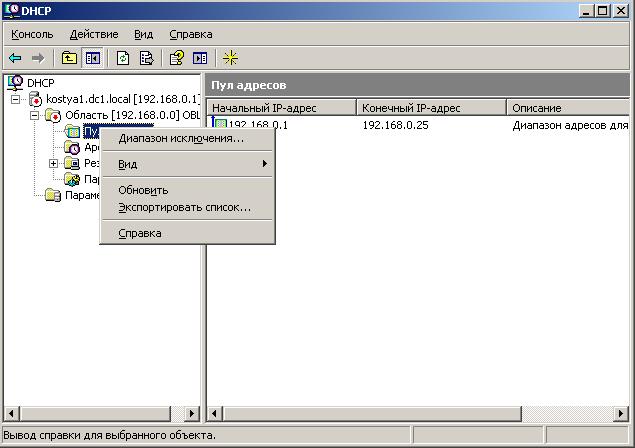Image resolution: width=635 pixels, height=448 pixels.
Task: Go up one level with folder icon
Action: click(x=69, y=58)
